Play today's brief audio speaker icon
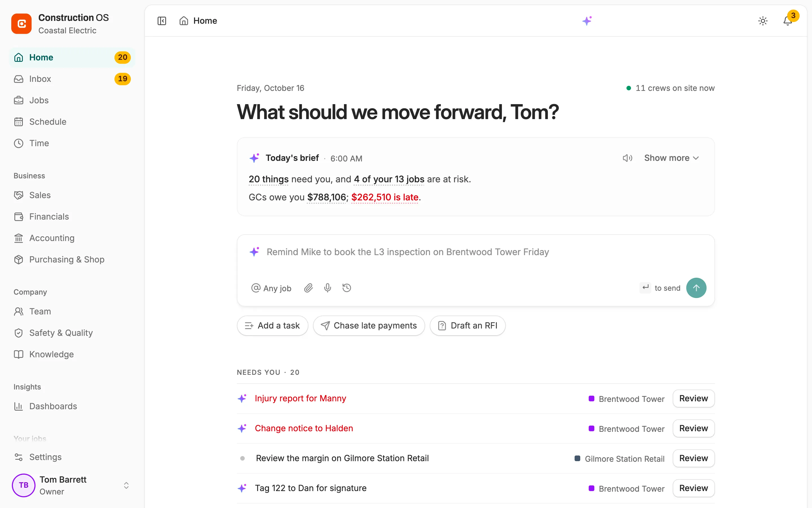This screenshot has width=812, height=508. 627,158
